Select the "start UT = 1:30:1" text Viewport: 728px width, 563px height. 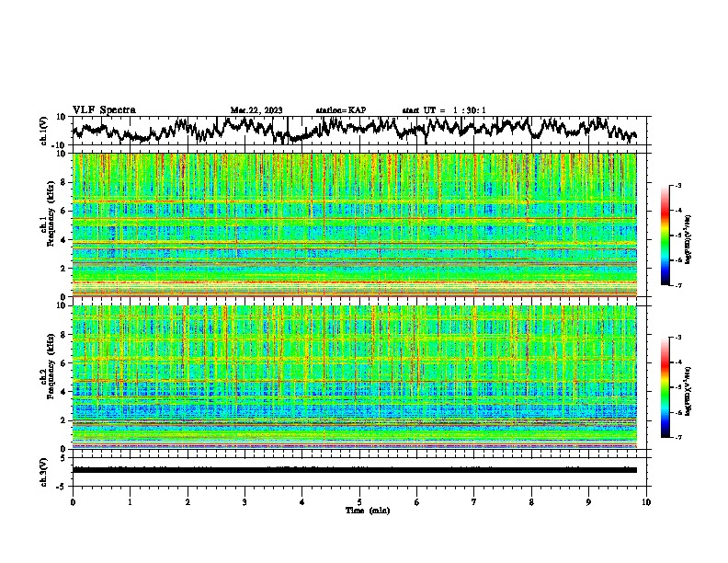(x=444, y=110)
